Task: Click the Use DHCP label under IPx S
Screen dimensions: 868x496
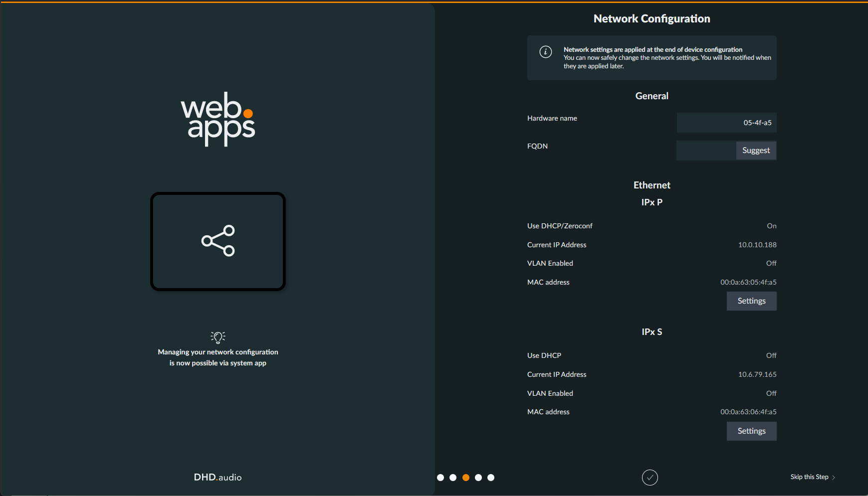Action: 544,355
